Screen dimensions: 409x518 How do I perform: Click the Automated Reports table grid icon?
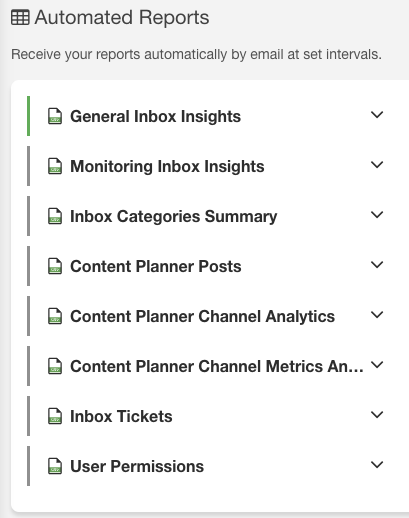point(20,17)
